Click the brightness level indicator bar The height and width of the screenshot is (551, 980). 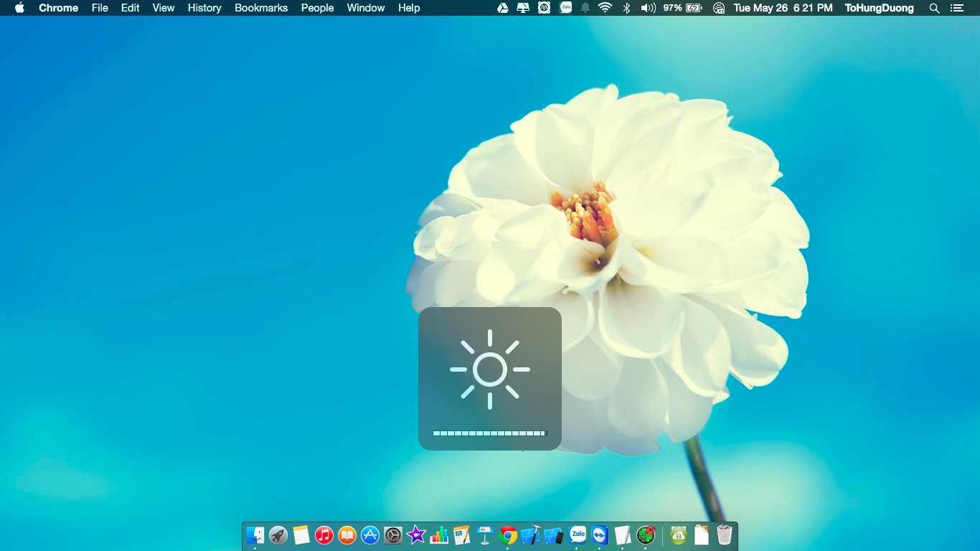tap(490, 433)
